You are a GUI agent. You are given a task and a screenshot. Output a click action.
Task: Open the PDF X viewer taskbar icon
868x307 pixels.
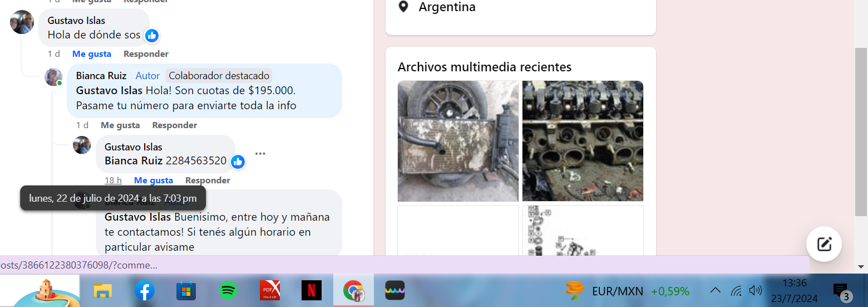point(270,290)
